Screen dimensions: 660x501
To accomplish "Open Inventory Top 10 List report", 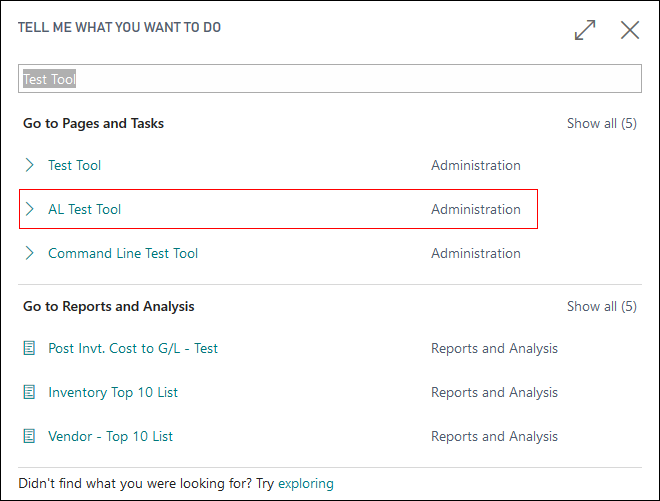I will click(x=113, y=393).
